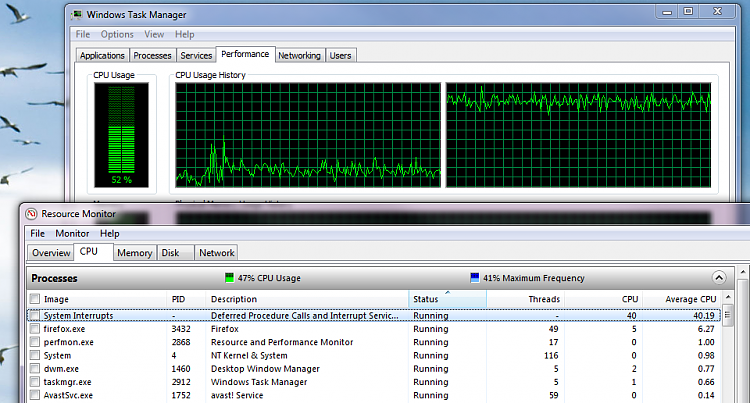Click the Resource Monitor title bar icon
750x403 pixels.
coord(32,214)
